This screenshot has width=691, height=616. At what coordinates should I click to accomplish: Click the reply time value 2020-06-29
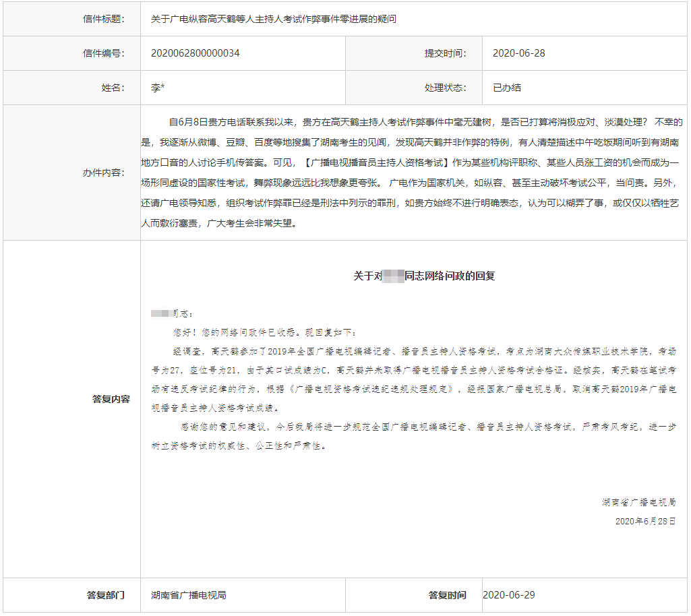coord(509,595)
